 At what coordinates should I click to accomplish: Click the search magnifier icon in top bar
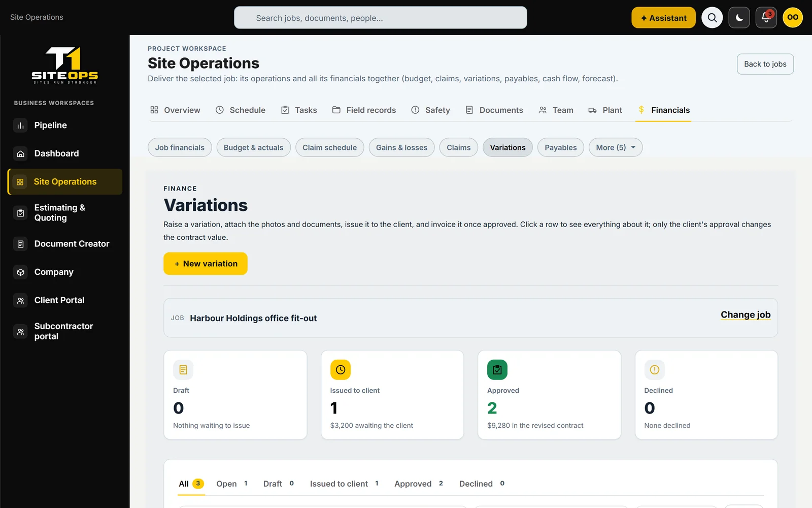tap(712, 18)
